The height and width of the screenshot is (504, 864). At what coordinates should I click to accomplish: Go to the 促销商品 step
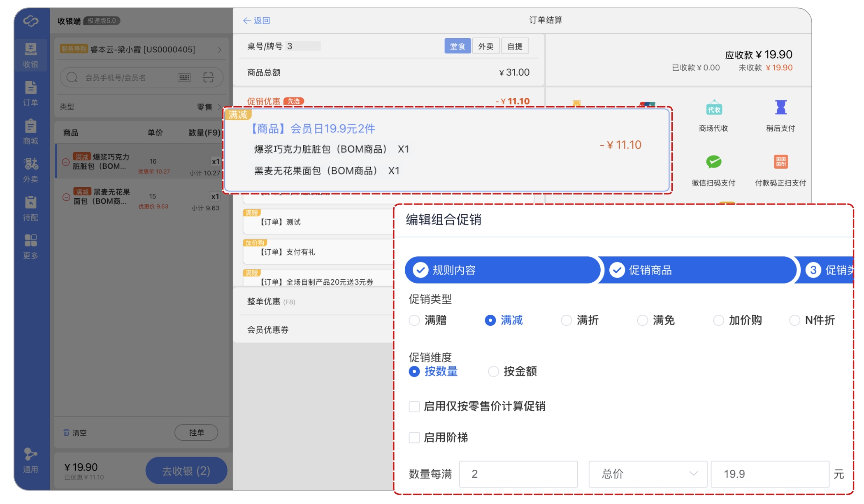(697, 270)
